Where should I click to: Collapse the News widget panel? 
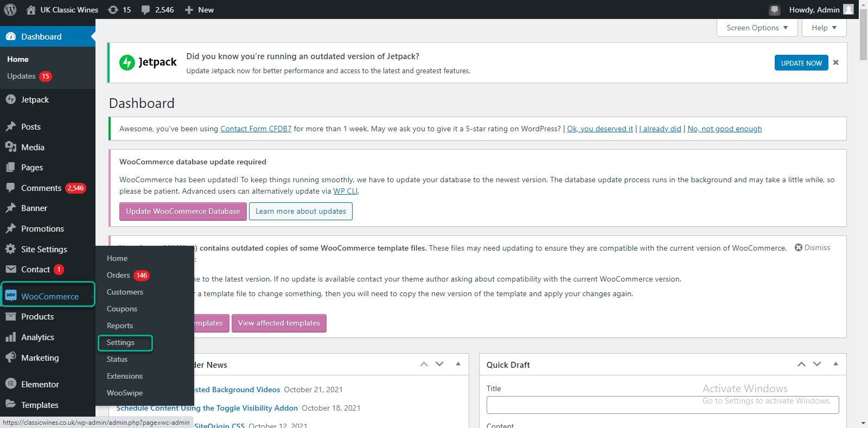[x=458, y=364]
